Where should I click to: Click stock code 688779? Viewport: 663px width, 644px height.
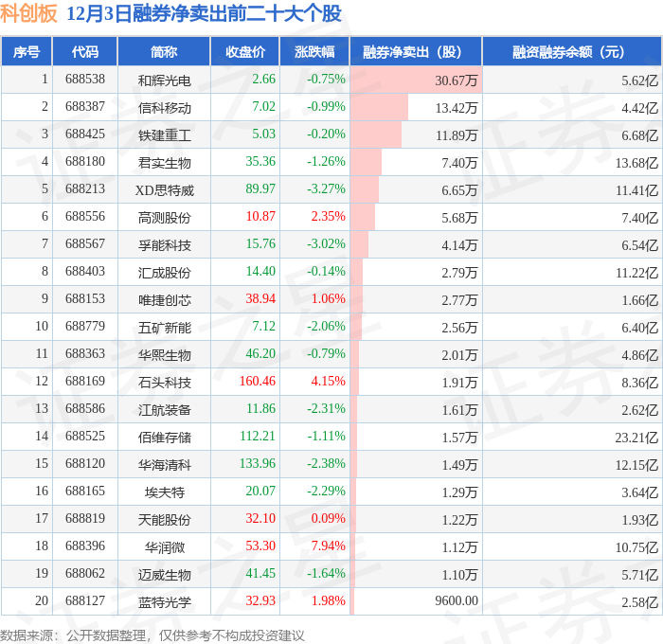(x=84, y=327)
